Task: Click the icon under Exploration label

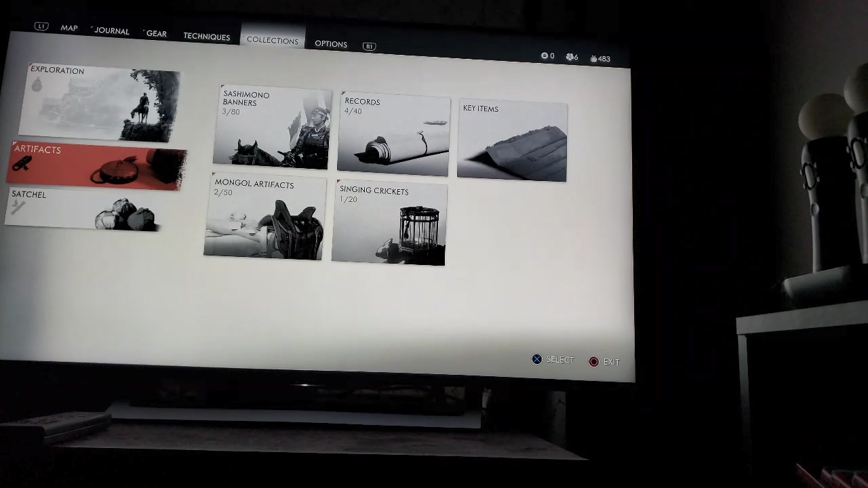Action: [x=37, y=84]
